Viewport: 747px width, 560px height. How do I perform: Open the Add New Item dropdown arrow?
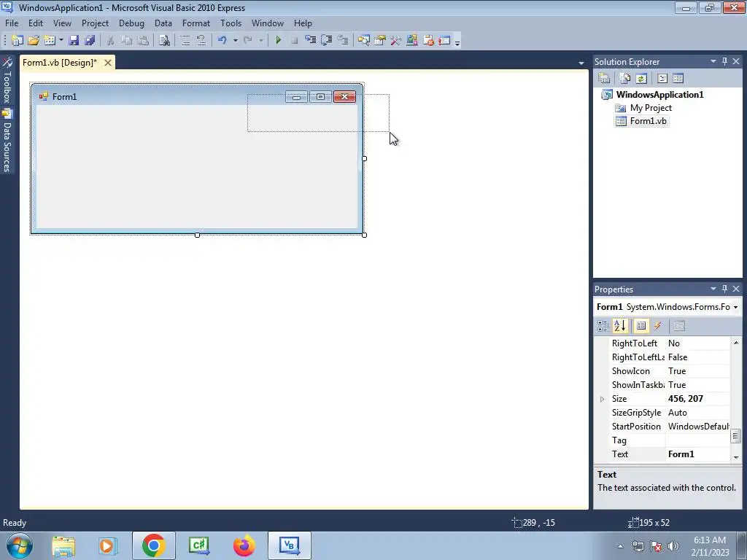(61, 41)
